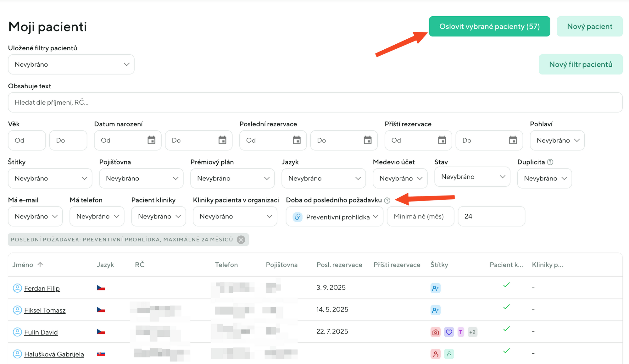
Task: Open the Pojišťovna dropdown
Action: click(141, 179)
